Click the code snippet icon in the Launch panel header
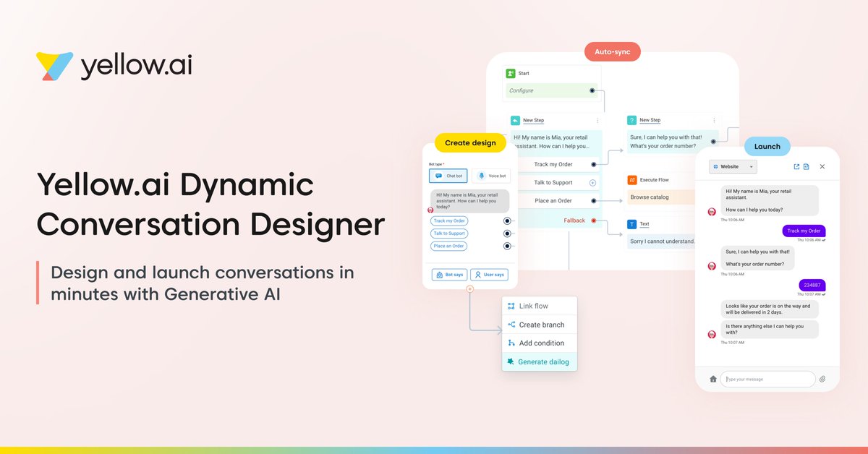Viewport: 868px width, 454px height. [x=807, y=166]
